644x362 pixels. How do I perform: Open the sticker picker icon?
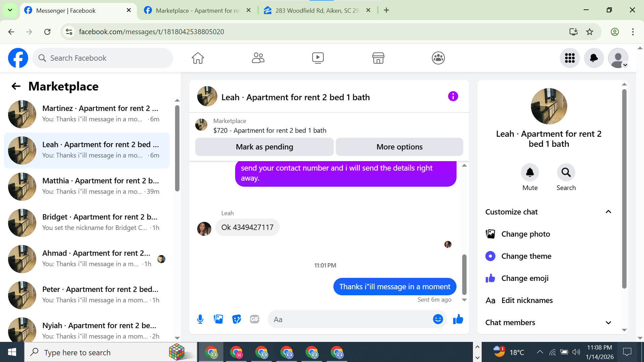(236, 319)
